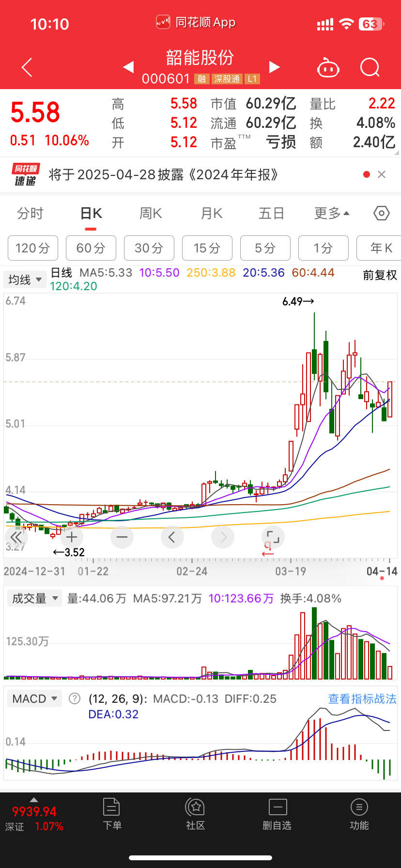The image size is (401, 868).
Task: Open 成交量 indicator dropdown
Action: [x=35, y=599]
